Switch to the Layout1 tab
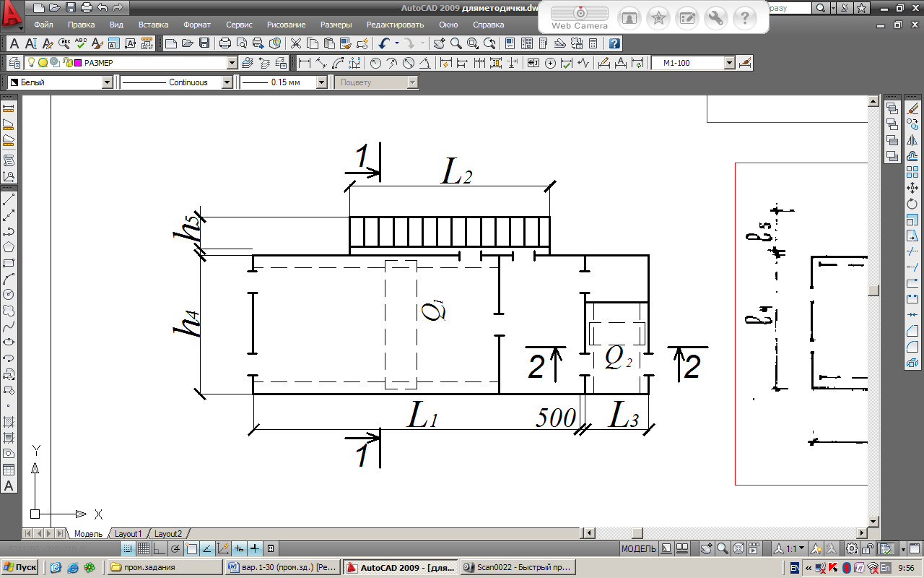 (128, 533)
